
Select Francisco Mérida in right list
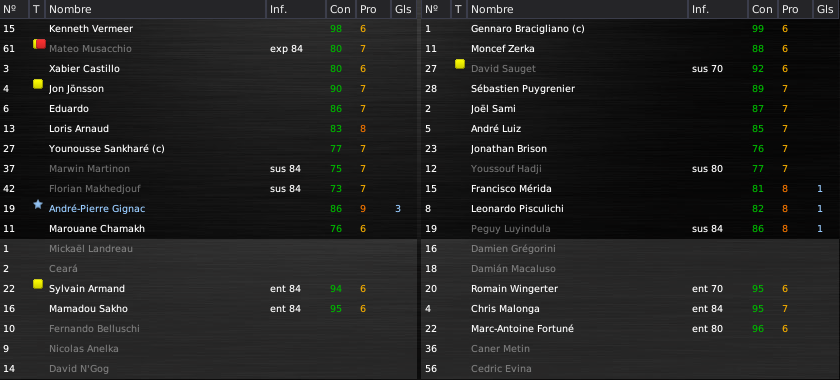(631, 189)
